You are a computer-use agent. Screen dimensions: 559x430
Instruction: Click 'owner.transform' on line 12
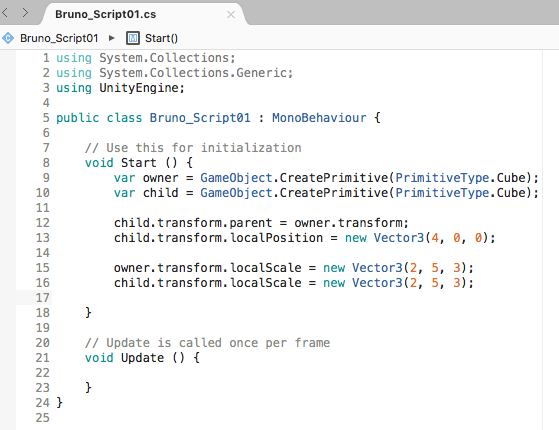tap(348, 223)
